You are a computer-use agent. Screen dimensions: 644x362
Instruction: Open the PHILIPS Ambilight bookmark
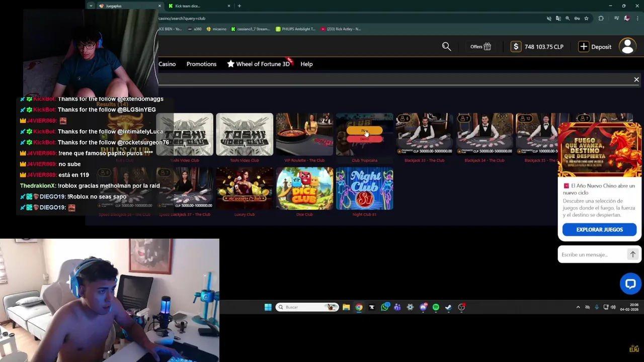[x=296, y=29]
